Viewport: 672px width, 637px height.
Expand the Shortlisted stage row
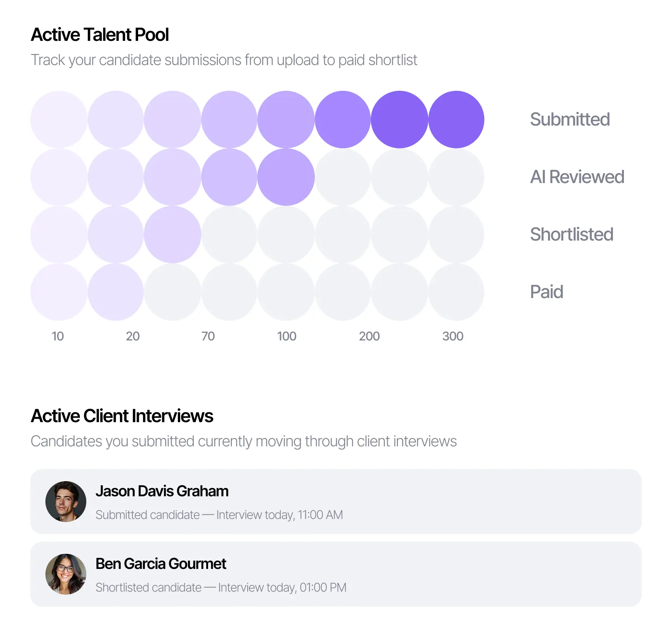pyautogui.click(x=572, y=234)
